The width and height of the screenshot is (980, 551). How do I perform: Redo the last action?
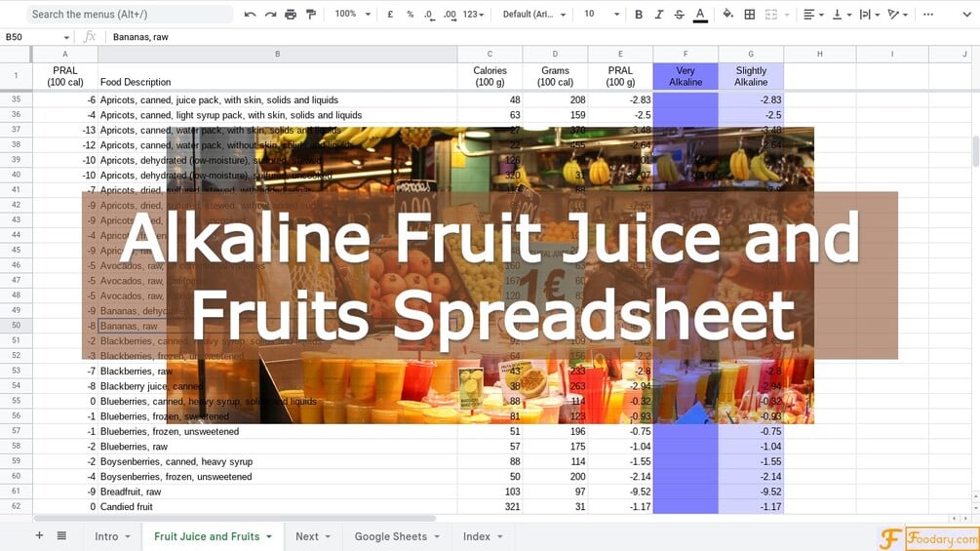tap(271, 14)
